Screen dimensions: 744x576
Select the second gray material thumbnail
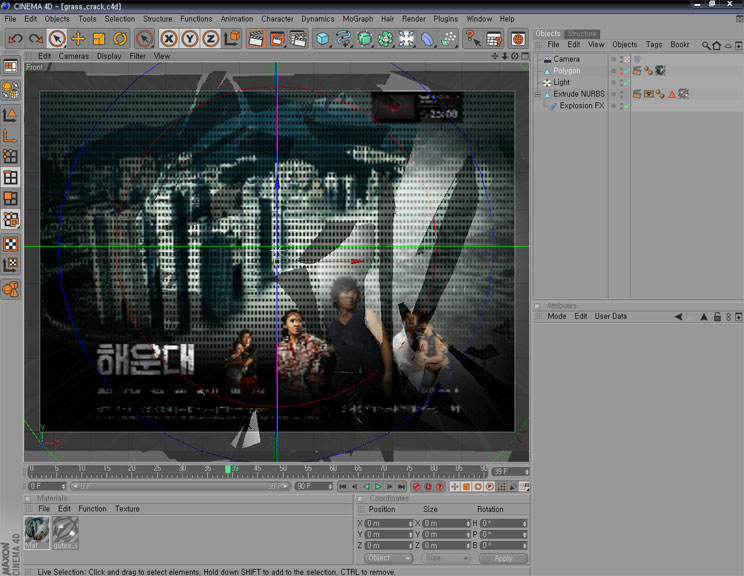[65, 532]
